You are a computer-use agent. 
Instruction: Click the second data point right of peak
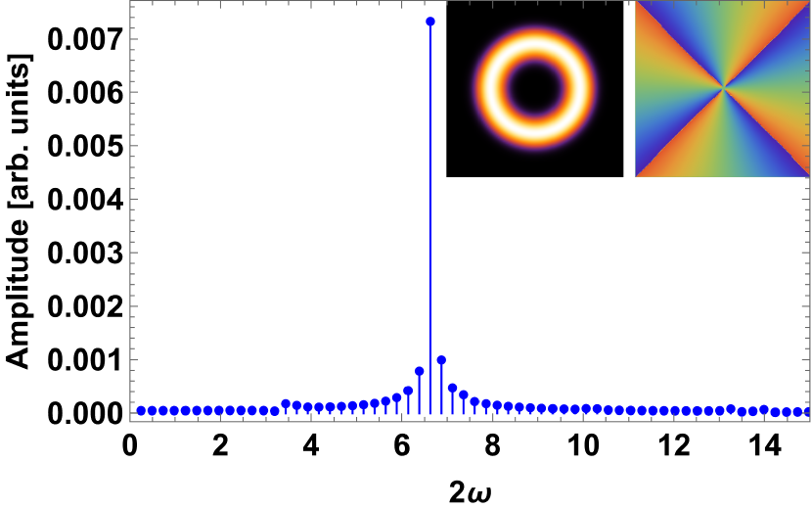452,388
